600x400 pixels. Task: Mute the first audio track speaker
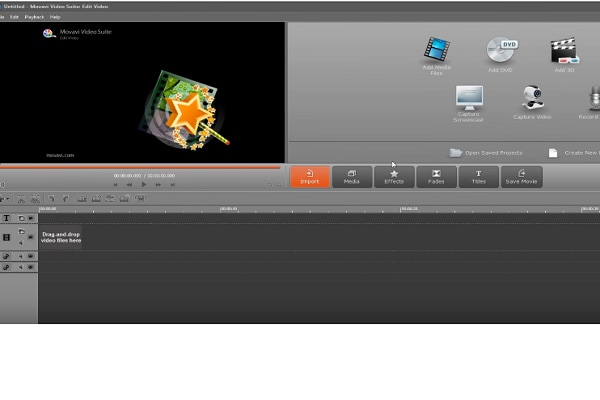(20, 256)
